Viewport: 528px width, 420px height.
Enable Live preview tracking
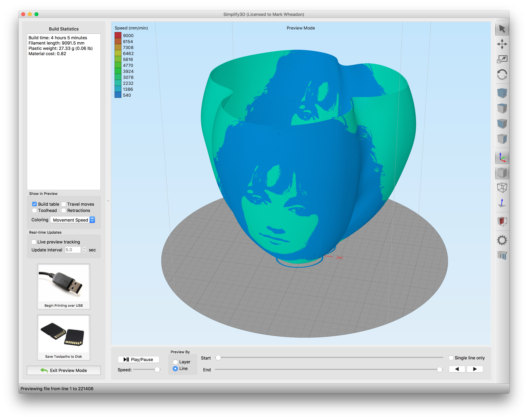click(34, 242)
